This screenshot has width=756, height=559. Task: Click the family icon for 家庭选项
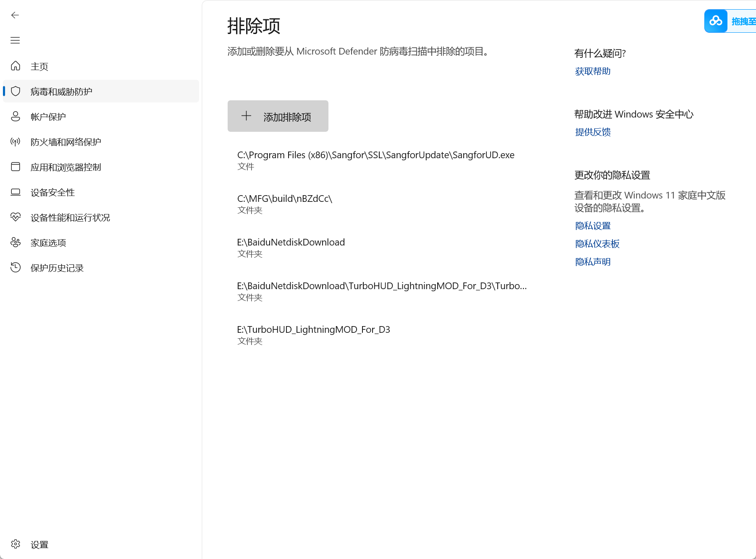pyautogui.click(x=16, y=242)
